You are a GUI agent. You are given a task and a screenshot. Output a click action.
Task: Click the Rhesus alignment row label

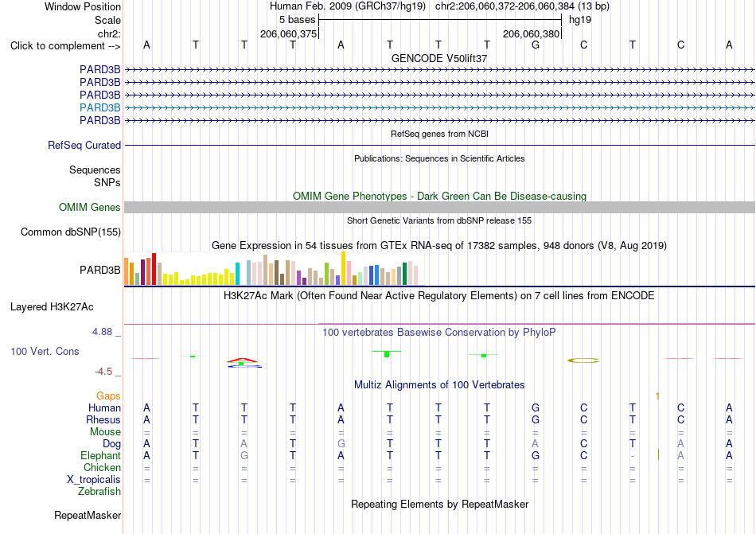point(103,419)
